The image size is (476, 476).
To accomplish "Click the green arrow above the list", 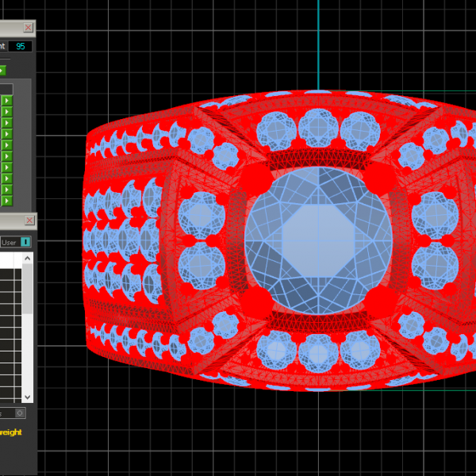I will [x=2, y=70].
